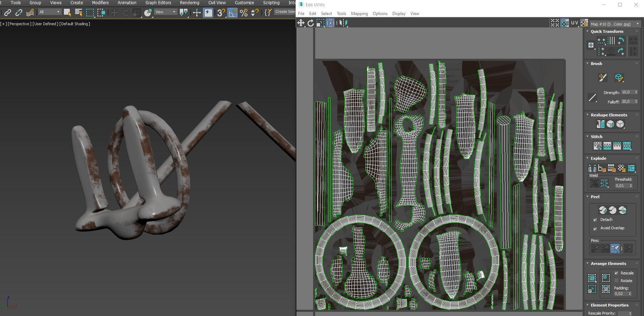644x316 pixels.
Task: Click the Reset Peel icon
Action: point(622,210)
